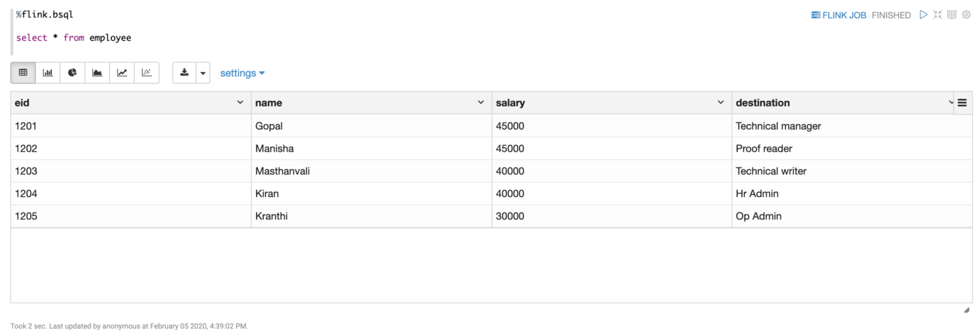Select the pie chart visualization

point(73,73)
